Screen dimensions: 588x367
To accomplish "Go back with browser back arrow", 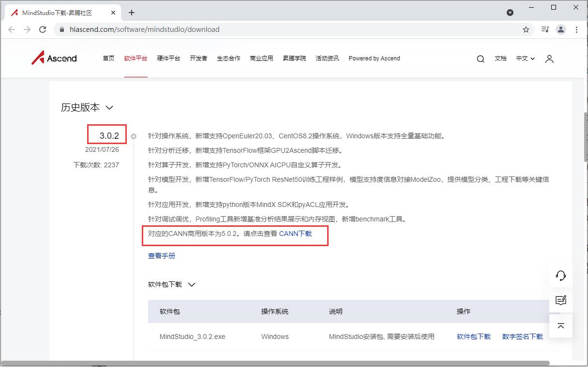I will pyautogui.click(x=12, y=29).
